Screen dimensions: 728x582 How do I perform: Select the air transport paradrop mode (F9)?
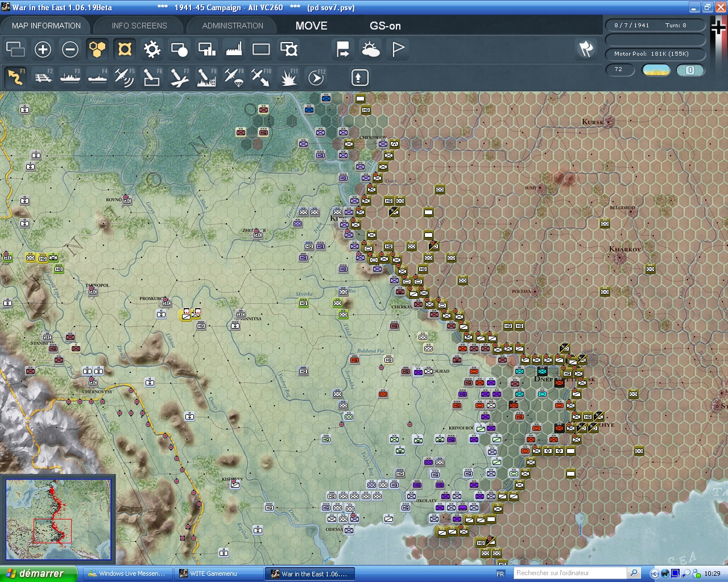click(233, 77)
